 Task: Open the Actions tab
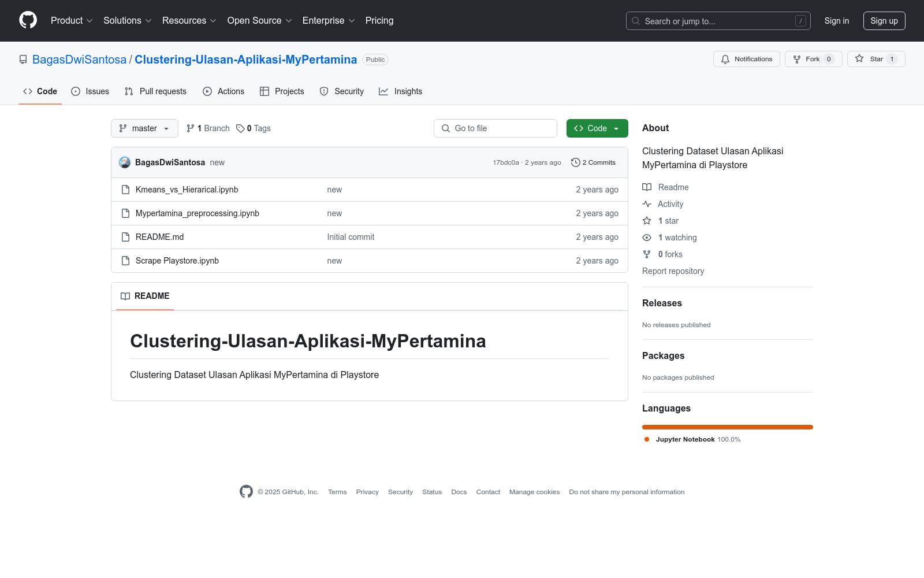point(223,91)
